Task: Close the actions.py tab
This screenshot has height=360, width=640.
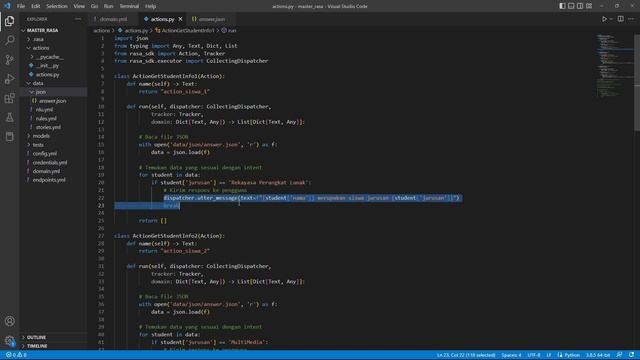Action: click(x=180, y=19)
